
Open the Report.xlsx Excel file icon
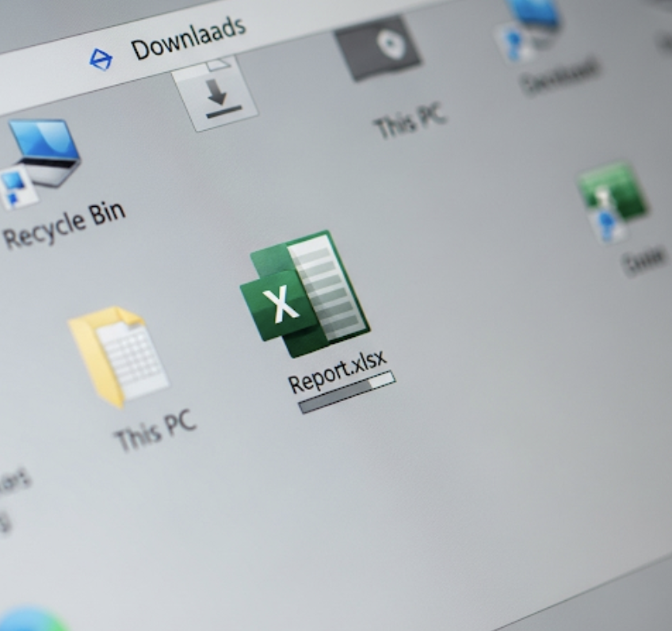pyautogui.click(x=305, y=294)
